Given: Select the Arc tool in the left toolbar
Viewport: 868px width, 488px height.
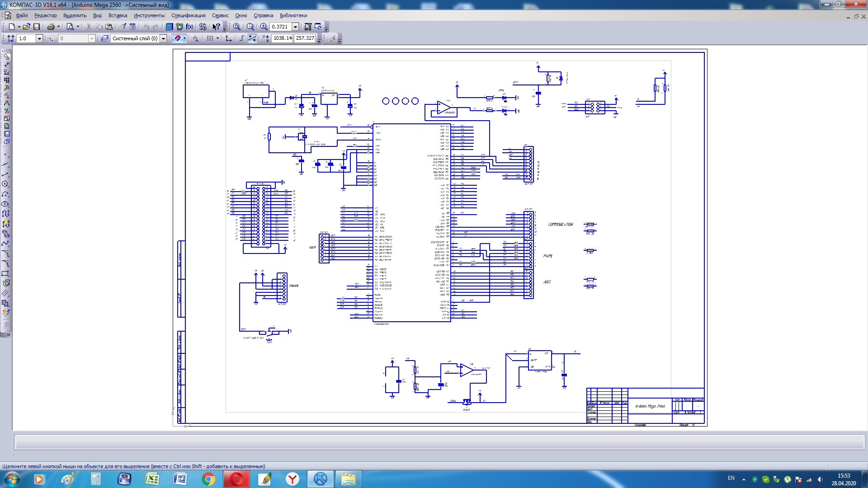Looking at the screenshot, I should pyautogui.click(x=5, y=194).
